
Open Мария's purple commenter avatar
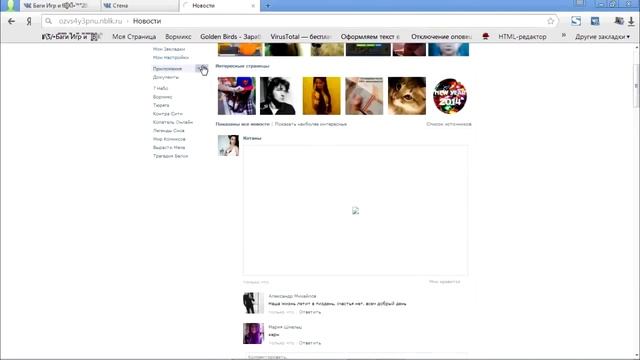[x=253, y=333]
